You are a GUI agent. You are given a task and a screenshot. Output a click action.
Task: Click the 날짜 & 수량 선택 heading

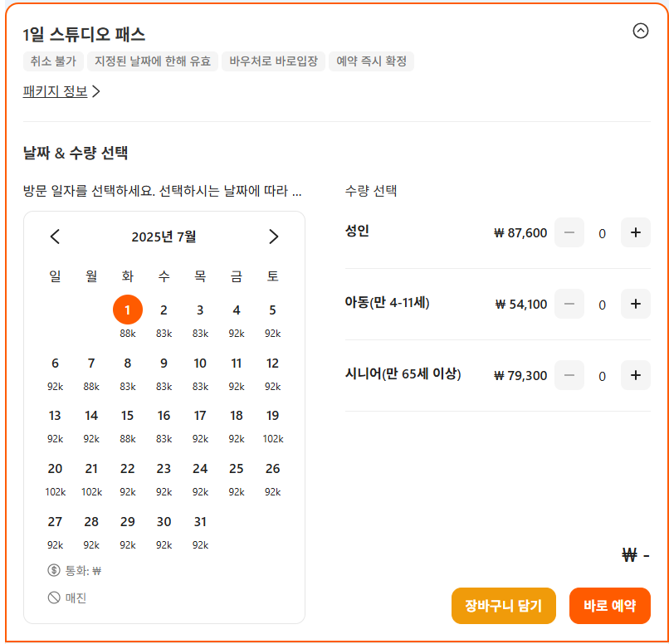tap(76, 153)
